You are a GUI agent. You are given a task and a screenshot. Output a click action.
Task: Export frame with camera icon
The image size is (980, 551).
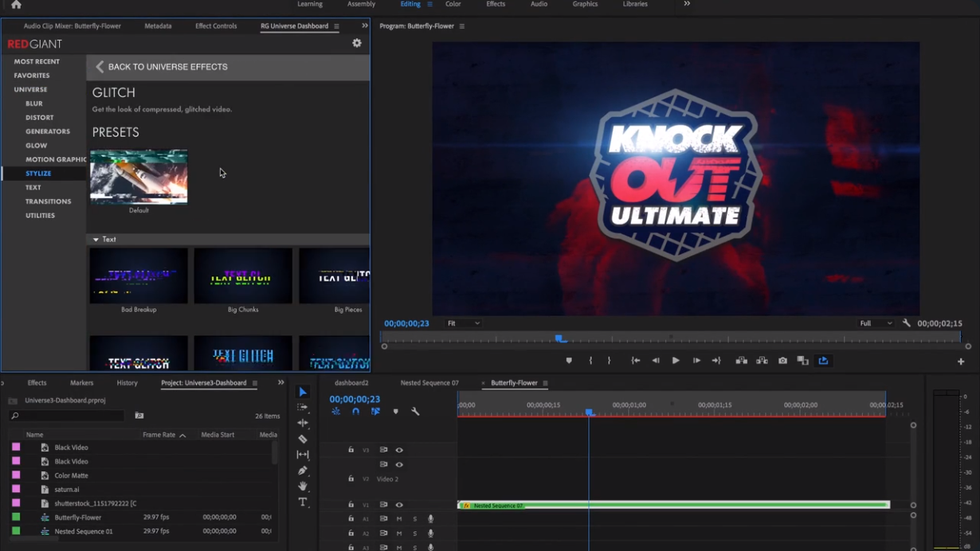pyautogui.click(x=782, y=361)
